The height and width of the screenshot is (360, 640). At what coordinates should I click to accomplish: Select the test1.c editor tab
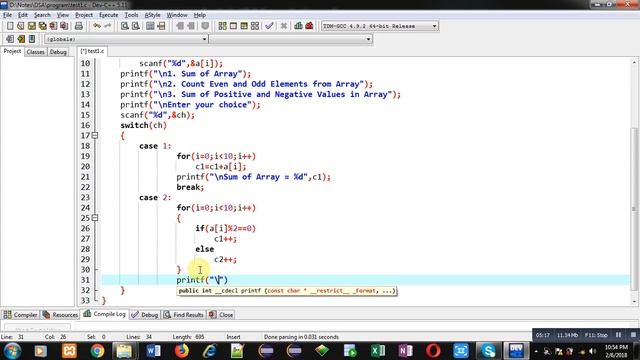[92, 51]
